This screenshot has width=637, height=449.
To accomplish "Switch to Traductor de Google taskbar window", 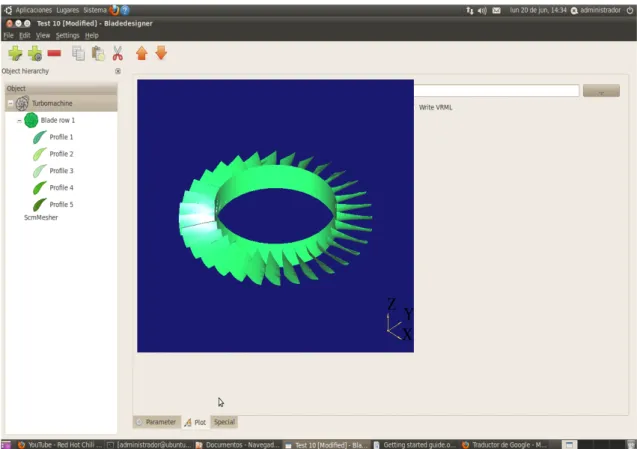I will click(504, 445).
